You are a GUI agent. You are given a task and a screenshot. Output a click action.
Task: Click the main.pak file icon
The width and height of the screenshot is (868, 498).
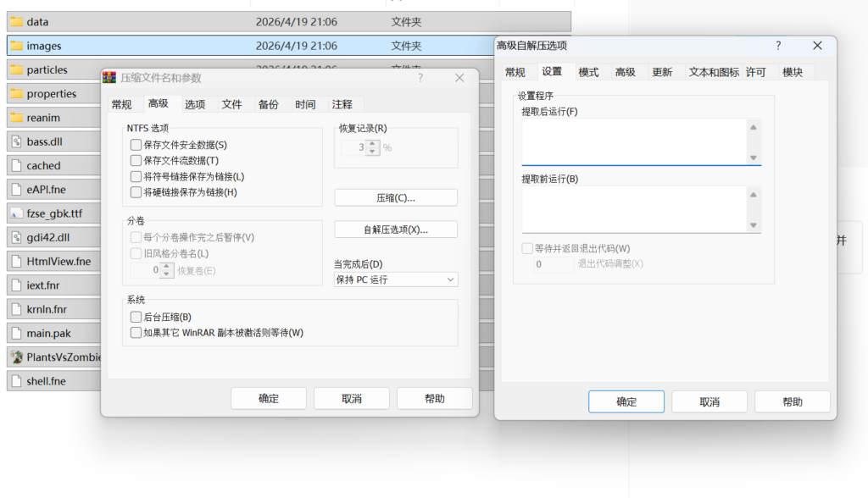click(16, 334)
